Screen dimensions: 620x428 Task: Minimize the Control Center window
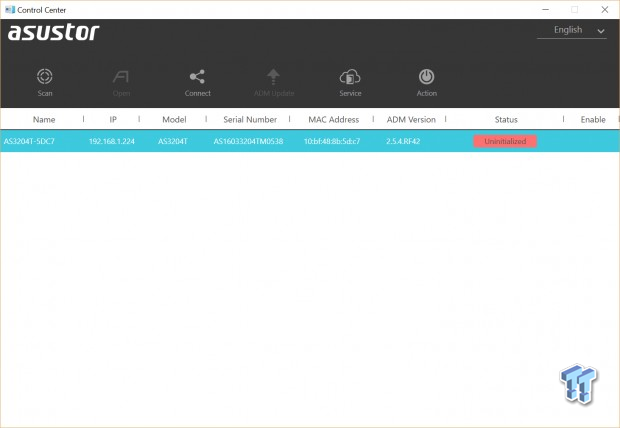[546, 9]
